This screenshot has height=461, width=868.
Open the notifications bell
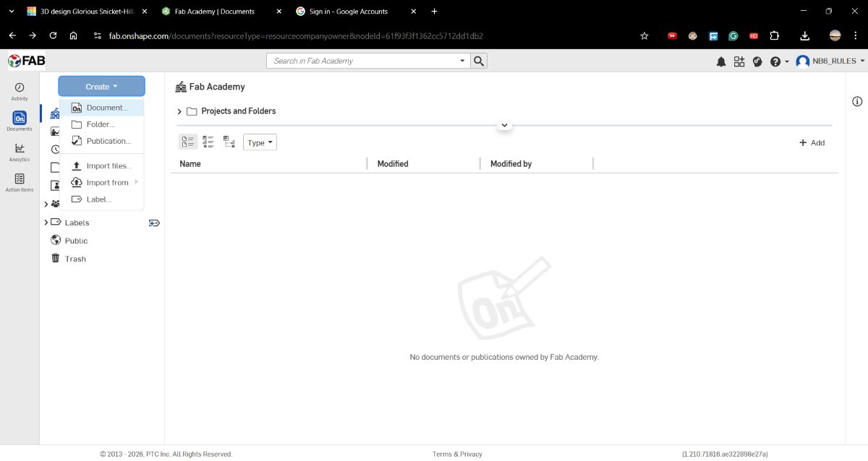coord(721,61)
